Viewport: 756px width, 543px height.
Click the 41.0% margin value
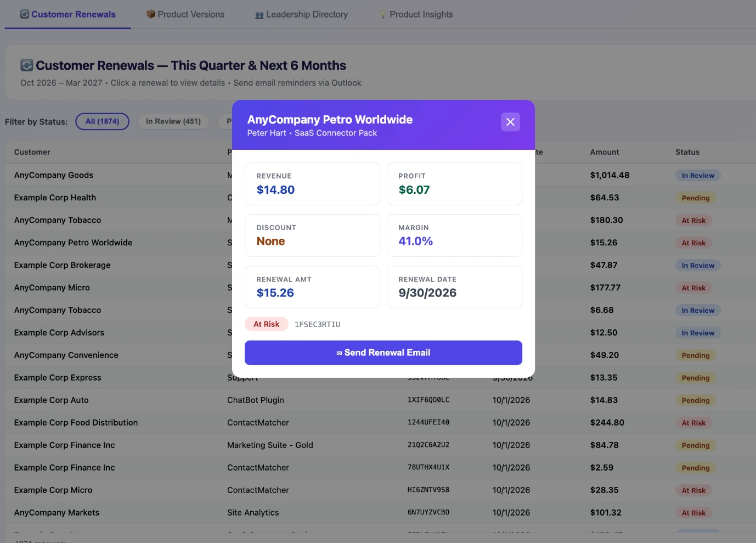(x=416, y=242)
